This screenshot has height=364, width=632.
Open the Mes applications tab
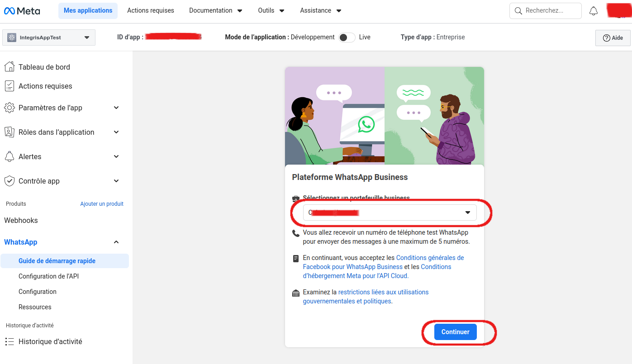(x=88, y=10)
